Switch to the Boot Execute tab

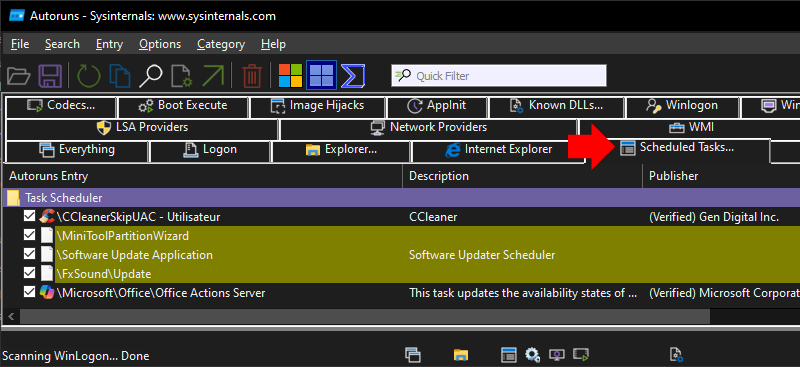click(183, 107)
